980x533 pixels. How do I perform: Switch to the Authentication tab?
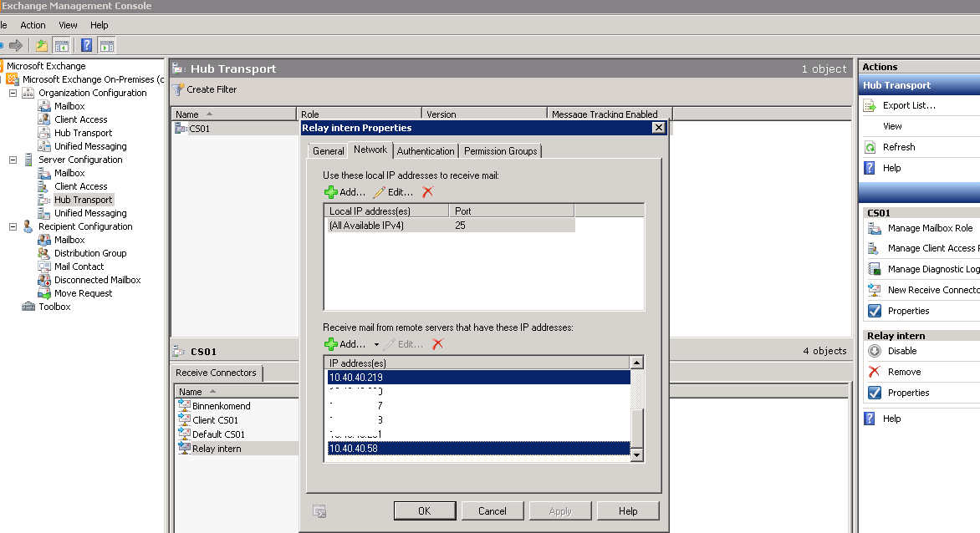pyautogui.click(x=426, y=151)
